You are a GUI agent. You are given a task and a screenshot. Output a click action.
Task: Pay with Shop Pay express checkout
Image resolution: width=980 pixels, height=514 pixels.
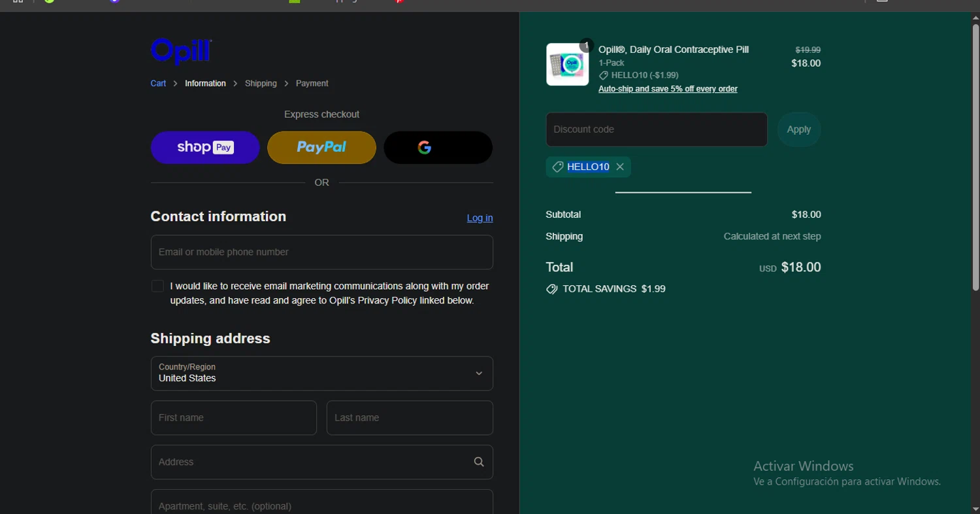[205, 147]
